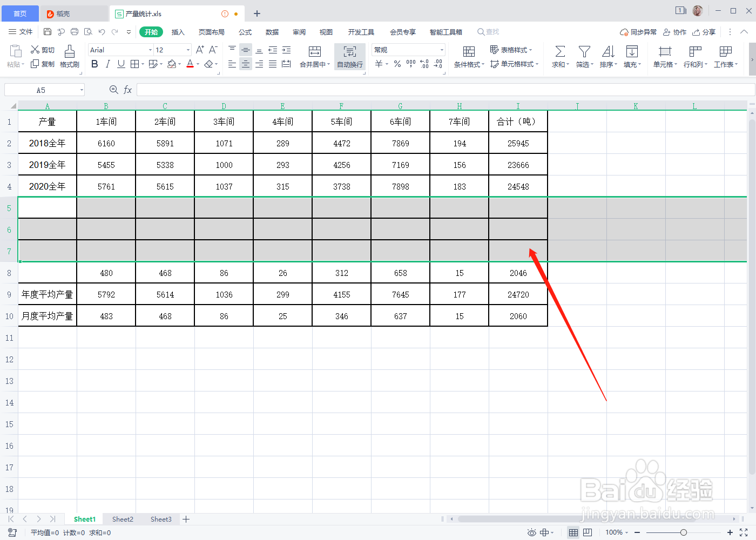Screen dimensions: 756x540
Task: Toggle middle vertical alignment
Action: point(246,50)
